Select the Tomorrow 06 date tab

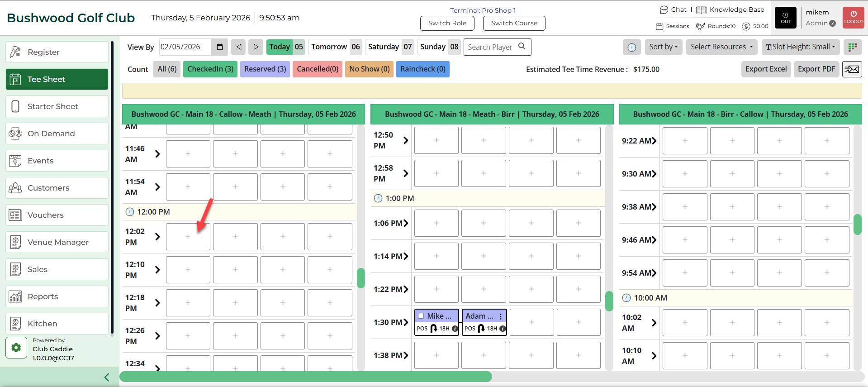pos(335,47)
